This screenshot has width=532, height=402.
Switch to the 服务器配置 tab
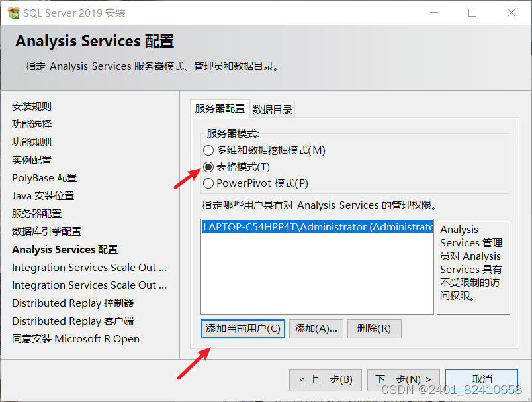[x=220, y=109]
